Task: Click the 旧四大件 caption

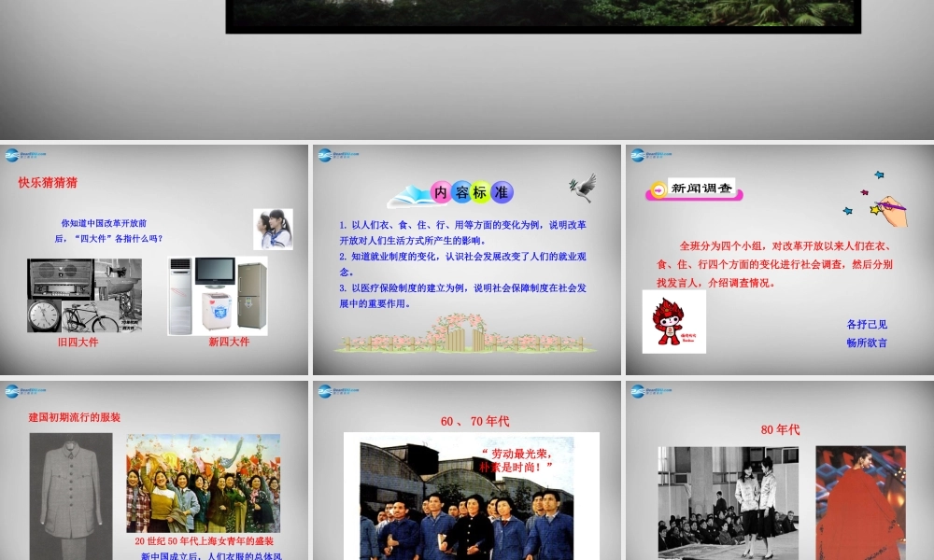Action: [x=78, y=343]
